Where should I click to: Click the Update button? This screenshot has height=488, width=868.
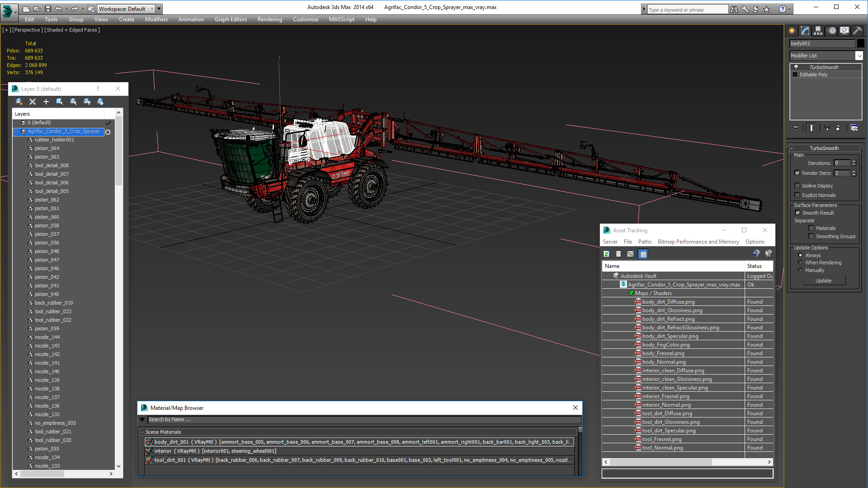click(x=824, y=281)
